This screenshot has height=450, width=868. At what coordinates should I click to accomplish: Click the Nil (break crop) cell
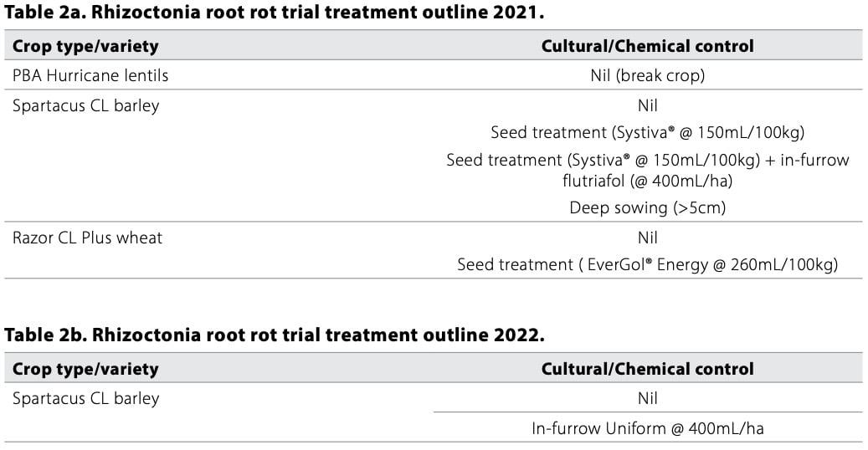click(x=647, y=75)
